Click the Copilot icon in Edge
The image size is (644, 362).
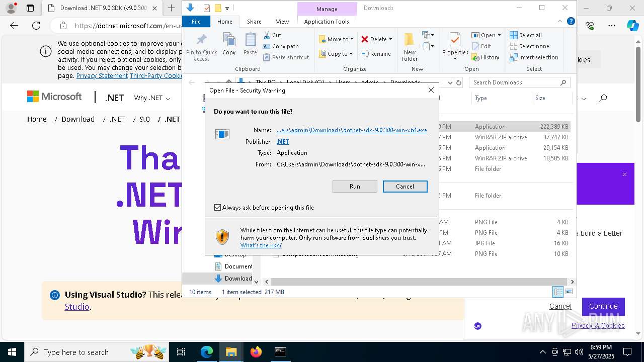tap(632, 26)
